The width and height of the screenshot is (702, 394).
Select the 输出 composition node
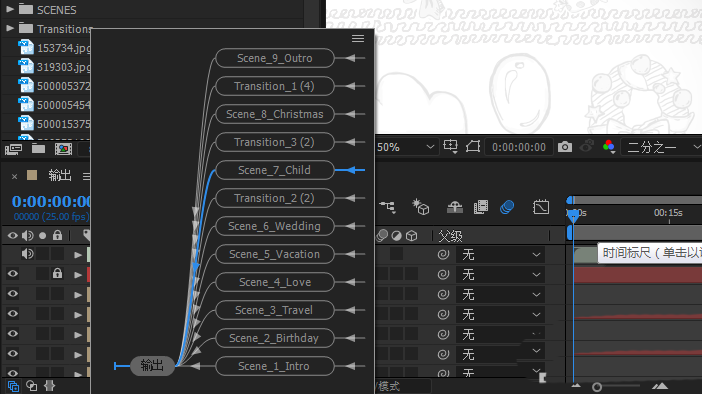[x=152, y=366]
